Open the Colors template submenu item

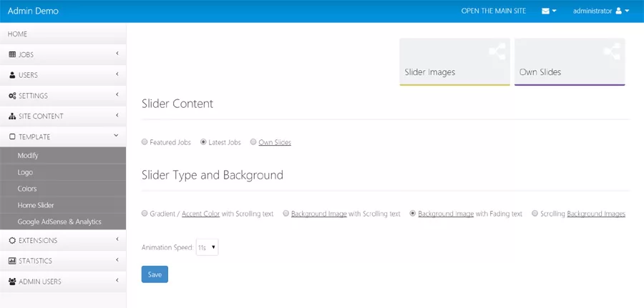click(x=27, y=189)
